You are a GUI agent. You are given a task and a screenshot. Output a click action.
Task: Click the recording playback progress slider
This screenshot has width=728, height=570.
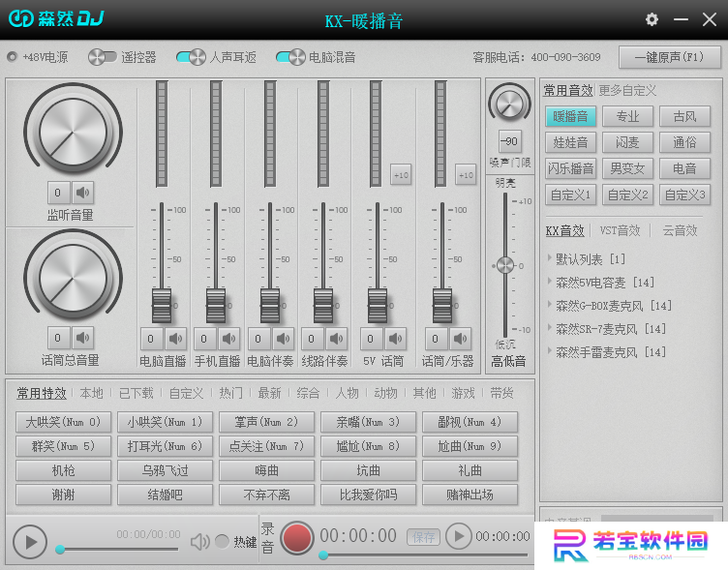click(423, 555)
